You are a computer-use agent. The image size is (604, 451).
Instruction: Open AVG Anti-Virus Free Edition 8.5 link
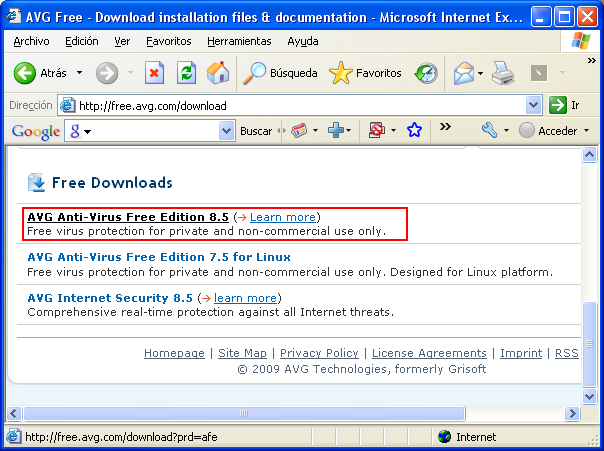point(128,217)
